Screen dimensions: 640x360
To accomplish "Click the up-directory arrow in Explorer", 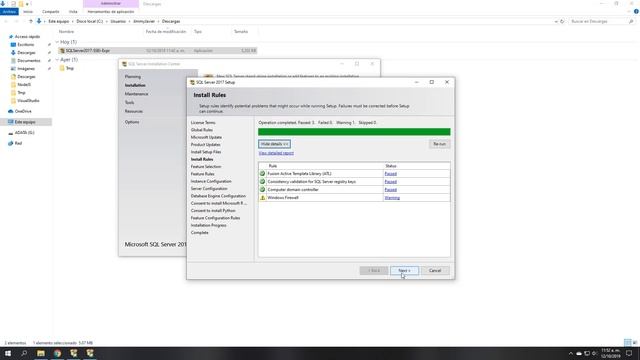I will (31, 21).
